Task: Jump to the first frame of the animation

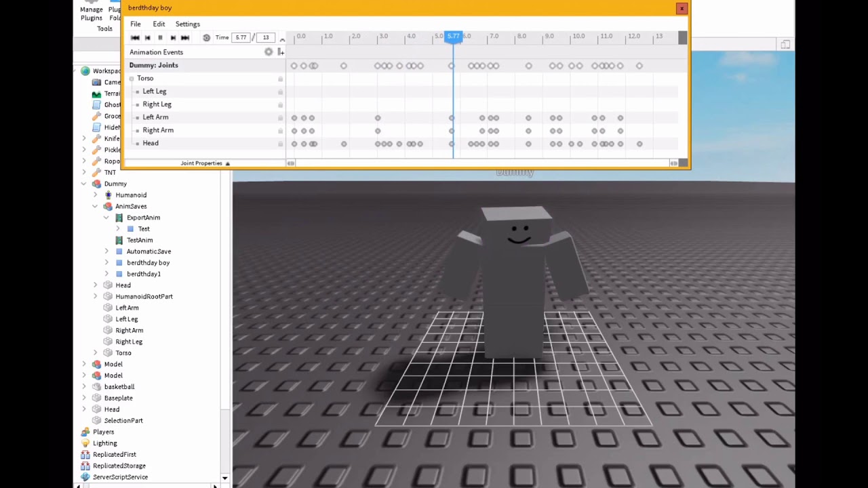Action: click(x=135, y=38)
